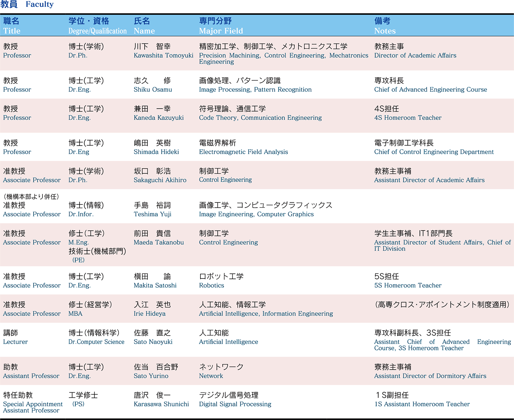Select the 'Major Field' column header
Viewport: 514px width, 420px height.
(x=221, y=31)
